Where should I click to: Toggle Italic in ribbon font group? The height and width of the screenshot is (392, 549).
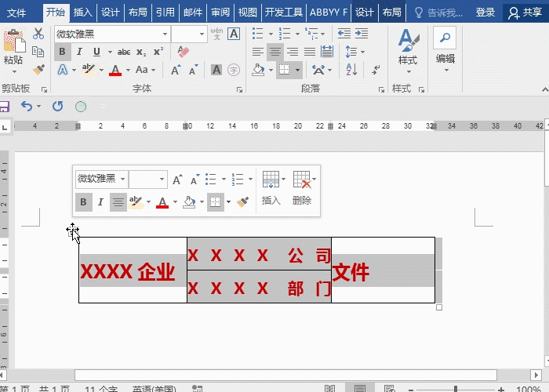coord(79,52)
